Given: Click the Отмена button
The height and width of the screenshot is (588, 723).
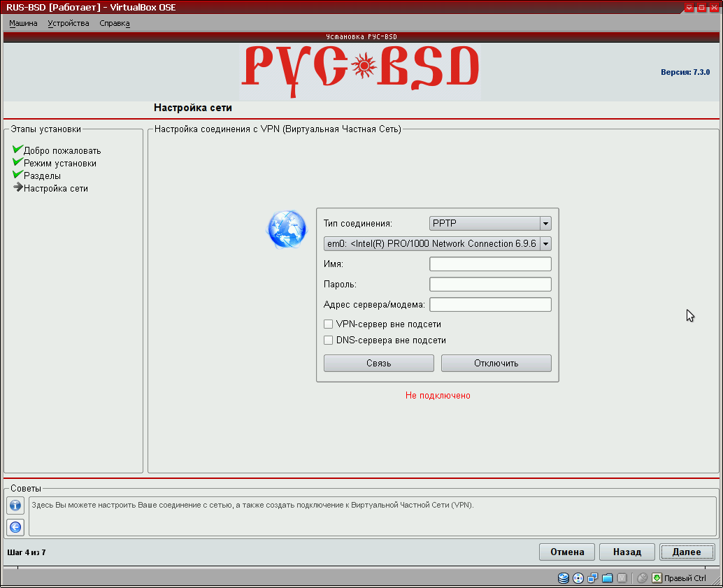Looking at the screenshot, I should click(567, 552).
